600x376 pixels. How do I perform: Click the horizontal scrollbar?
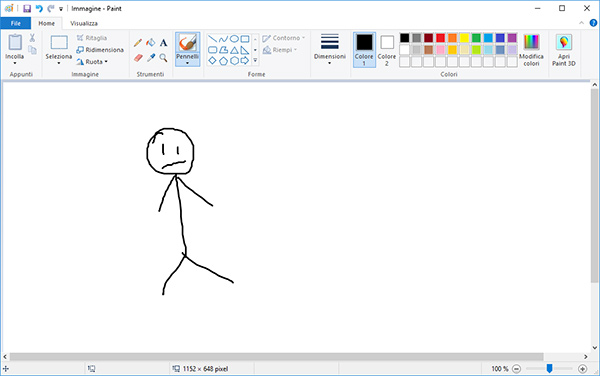pyautogui.click(x=276, y=356)
